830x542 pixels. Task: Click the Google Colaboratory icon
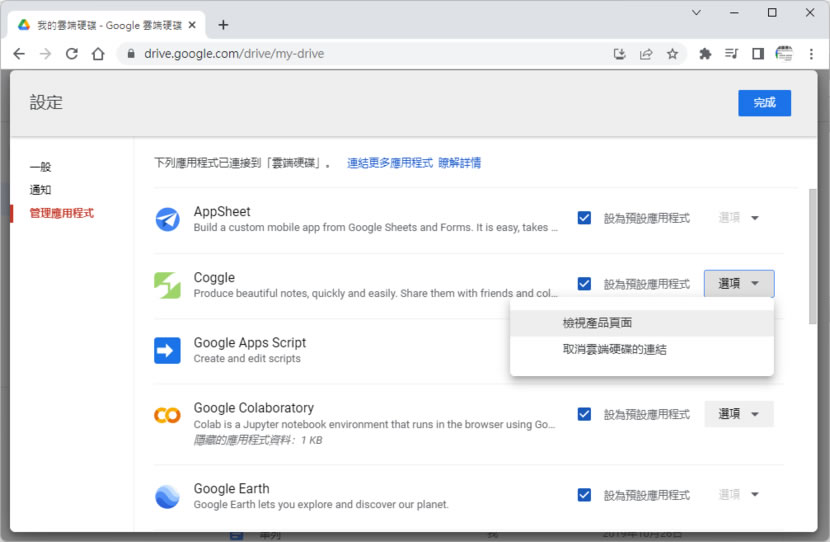point(167,415)
